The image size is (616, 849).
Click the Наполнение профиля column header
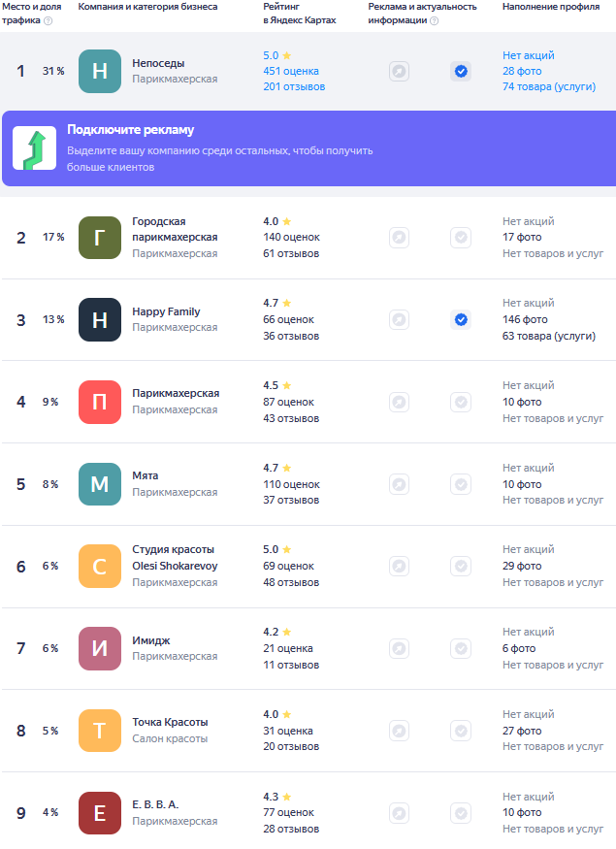tap(551, 7)
